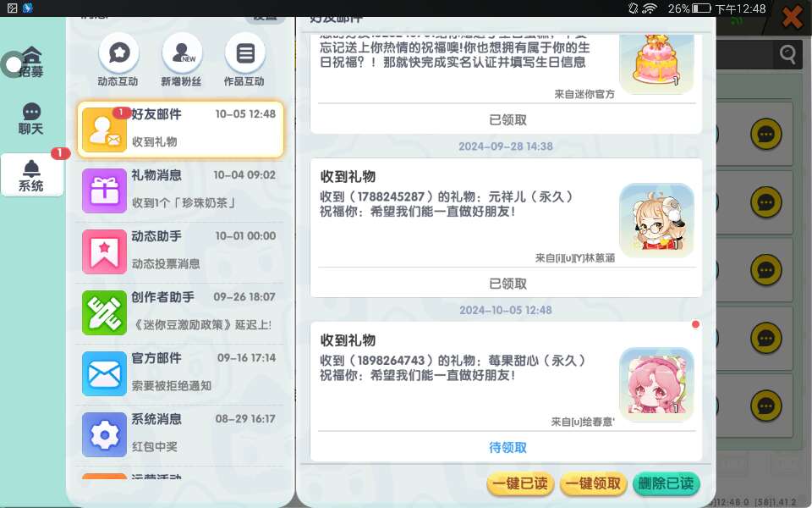The image size is (812, 508).
Task: Open the 作品互动 icon
Action: (x=245, y=53)
